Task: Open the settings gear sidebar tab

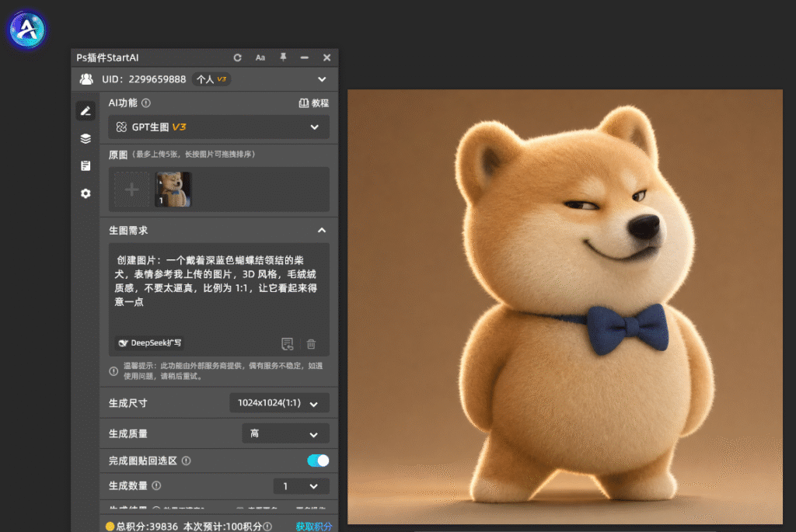Action: click(x=86, y=193)
